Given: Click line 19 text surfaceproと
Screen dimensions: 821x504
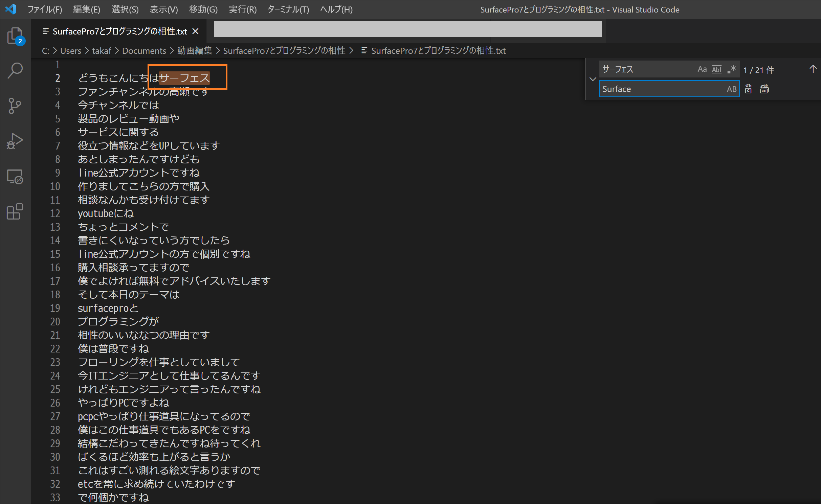Looking at the screenshot, I should click(x=108, y=308).
